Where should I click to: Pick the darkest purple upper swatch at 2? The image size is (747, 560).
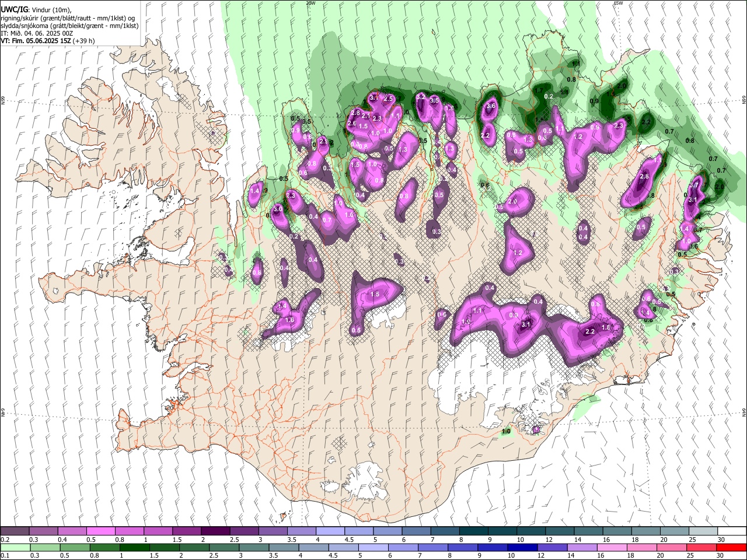tap(215, 531)
